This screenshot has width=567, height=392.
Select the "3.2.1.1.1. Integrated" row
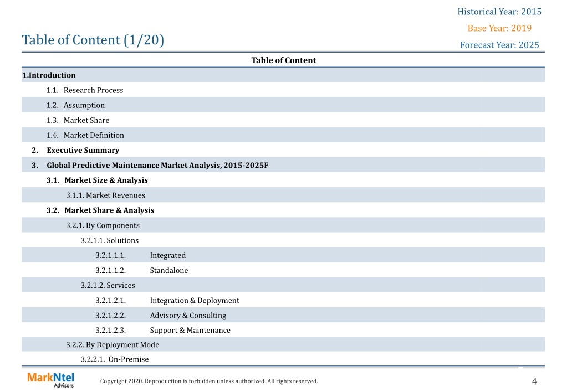point(283,255)
